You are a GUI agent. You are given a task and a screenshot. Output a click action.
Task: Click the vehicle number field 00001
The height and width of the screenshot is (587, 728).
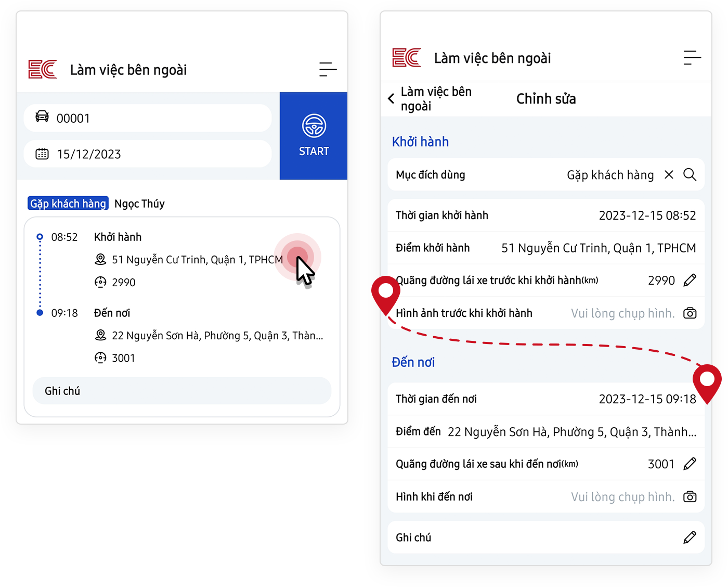tap(148, 118)
